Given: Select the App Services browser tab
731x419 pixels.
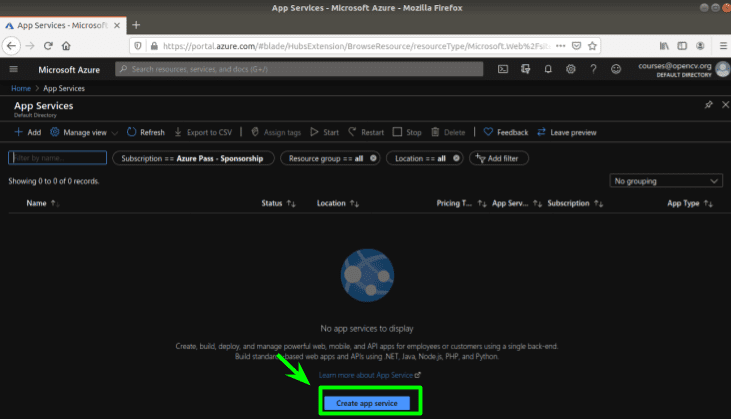Looking at the screenshot, I should click(x=63, y=25).
